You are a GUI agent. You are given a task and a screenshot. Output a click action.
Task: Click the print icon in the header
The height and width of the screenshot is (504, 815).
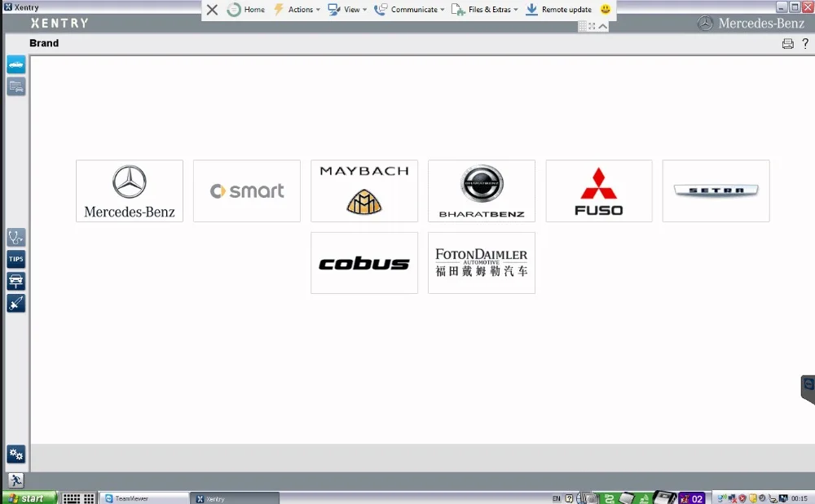(787, 44)
